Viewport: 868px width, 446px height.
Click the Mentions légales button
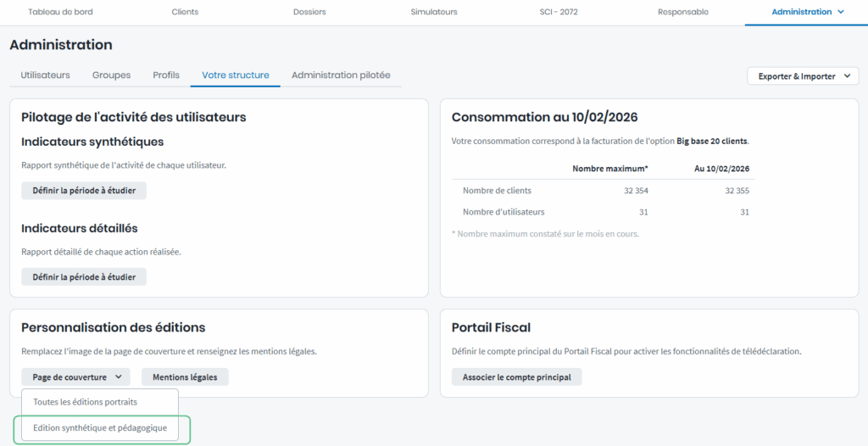tap(185, 377)
